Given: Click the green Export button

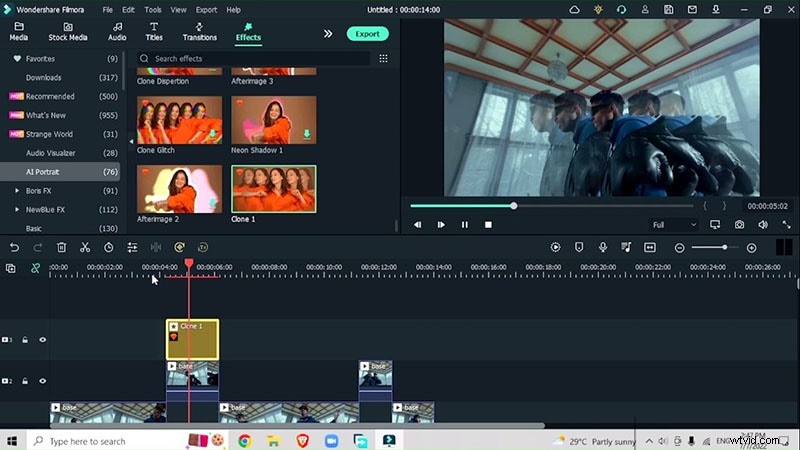Looking at the screenshot, I should [x=367, y=34].
